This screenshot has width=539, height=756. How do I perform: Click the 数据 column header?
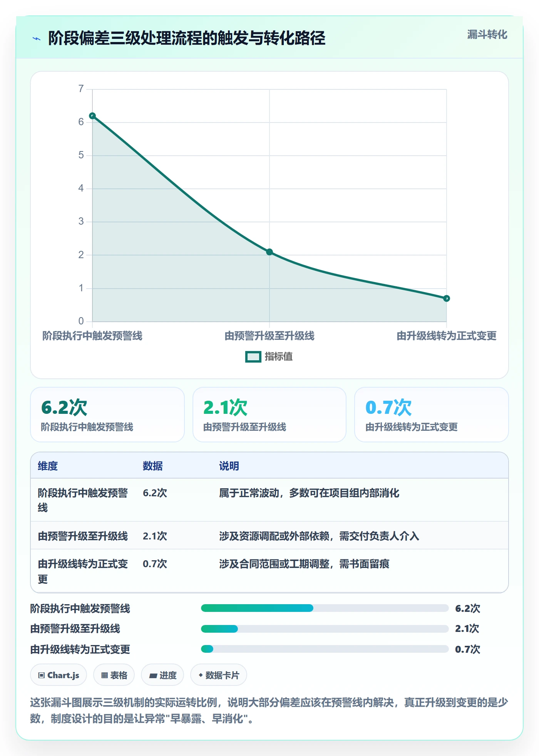(x=153, y=466)
